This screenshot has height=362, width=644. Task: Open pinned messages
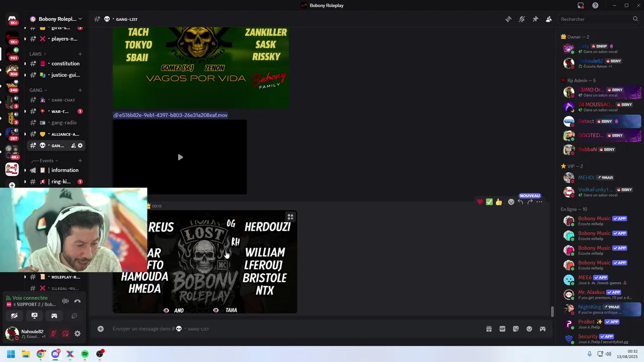tap(535, 19)
